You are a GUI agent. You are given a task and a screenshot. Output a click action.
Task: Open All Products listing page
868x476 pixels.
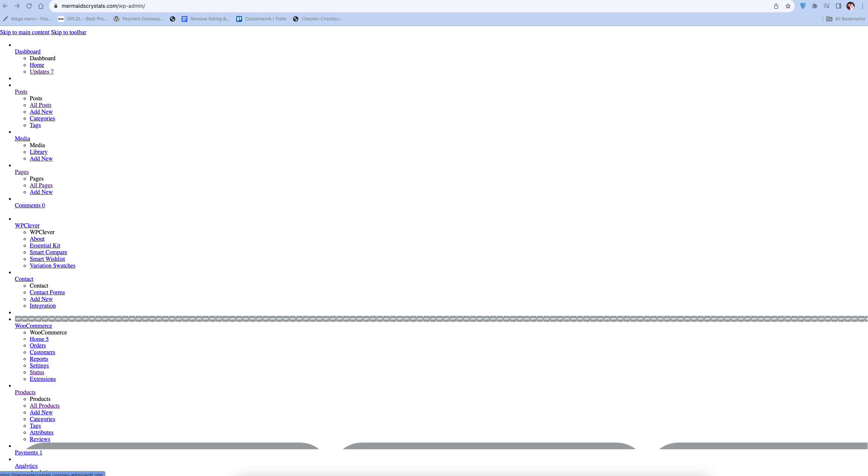point(44,406)
